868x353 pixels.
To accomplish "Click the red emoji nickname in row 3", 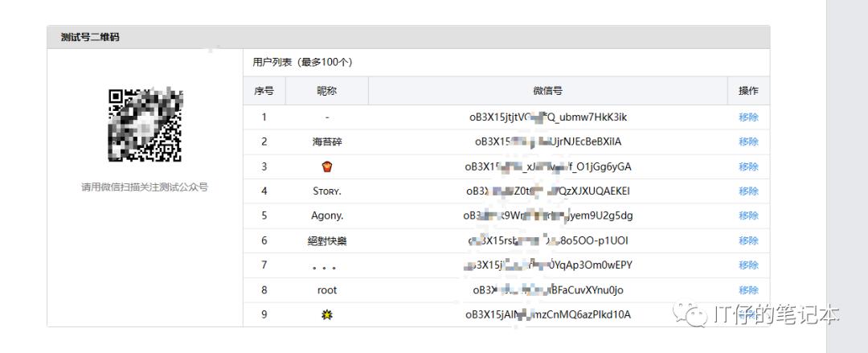I will click(327, 166).
